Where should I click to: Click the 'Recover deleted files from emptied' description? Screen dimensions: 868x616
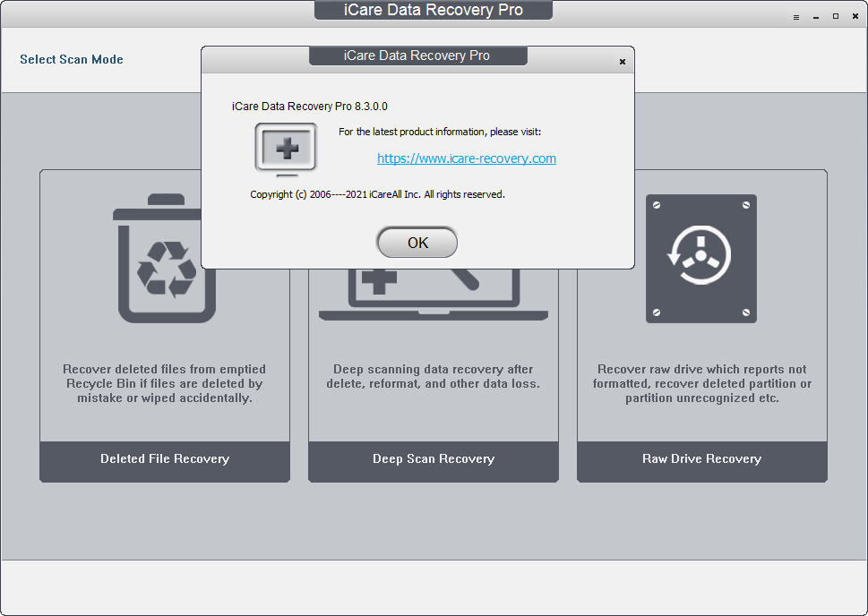165,383
